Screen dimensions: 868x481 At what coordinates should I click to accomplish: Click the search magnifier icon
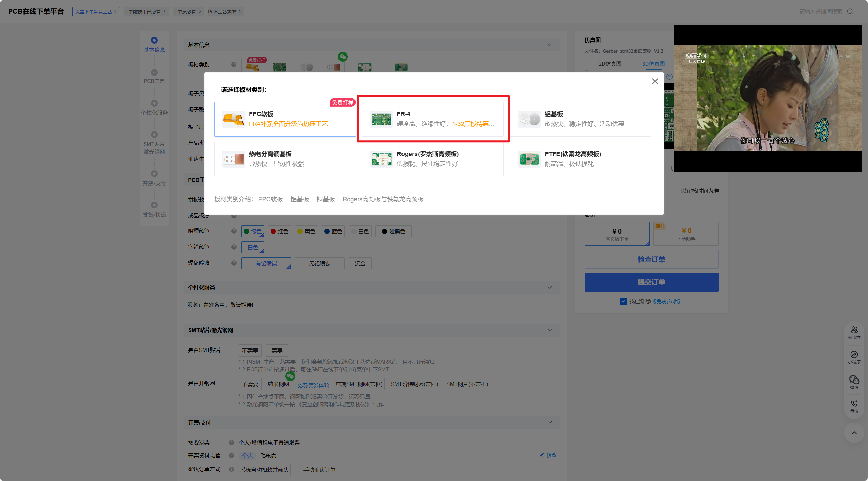(x=850, y=12)
